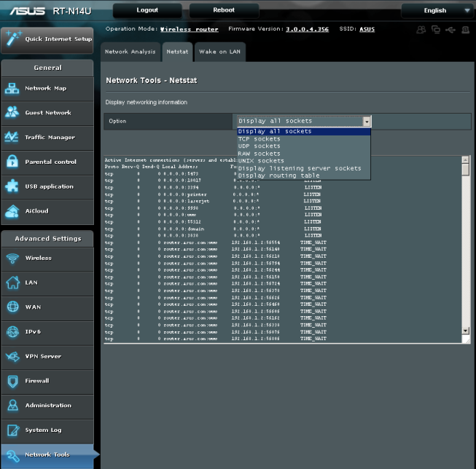Screen dimensions: 476x469
Task: Click the WAN globe icon
Action: click(x=12, y=307)
